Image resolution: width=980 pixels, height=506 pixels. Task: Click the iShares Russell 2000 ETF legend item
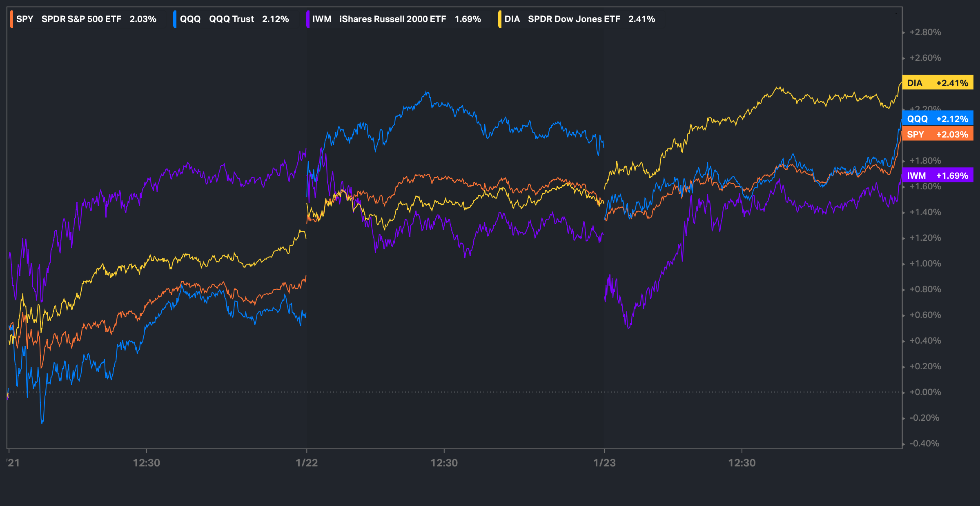(392, 19)
